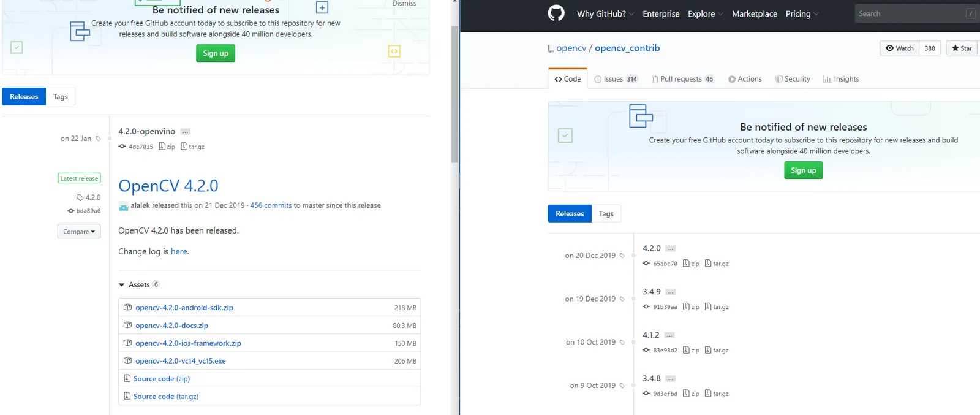The width and height of the screenshot is (980, 415).
Task: Select the Code tab
Action: click(x=568, y=79)
